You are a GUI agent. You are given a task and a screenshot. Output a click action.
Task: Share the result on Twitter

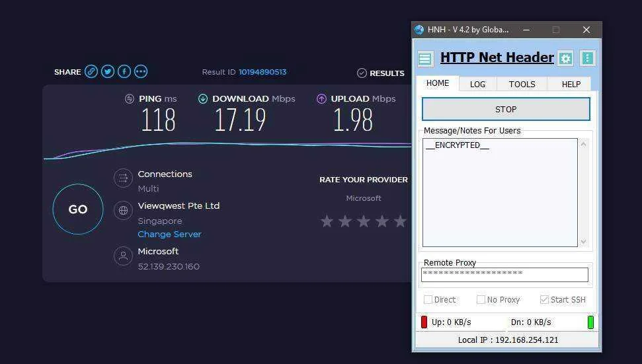(x=108, y=71)
